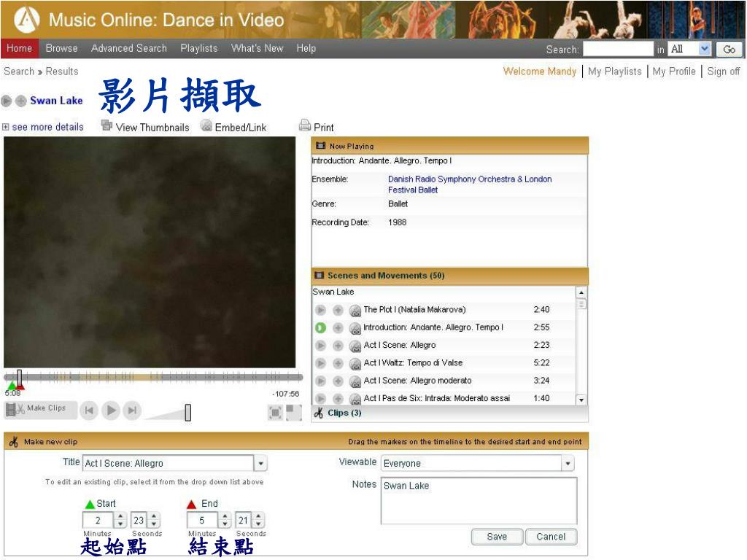The image size is (747, 560).
Task: Click Make Clips button under the video
Action: pos(40,409)
